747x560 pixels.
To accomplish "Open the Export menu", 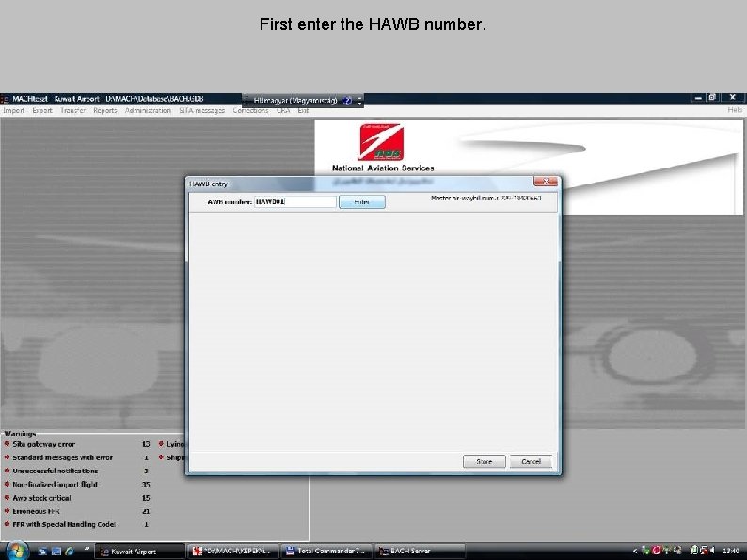I will tap(42, 110).
